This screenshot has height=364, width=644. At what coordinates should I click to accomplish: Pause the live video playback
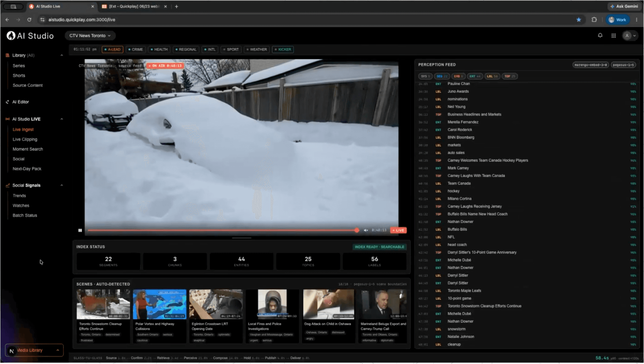(x=80, y=230)
